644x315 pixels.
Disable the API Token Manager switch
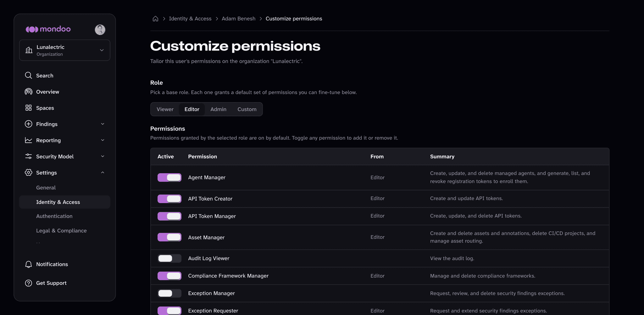coord(169,216)
